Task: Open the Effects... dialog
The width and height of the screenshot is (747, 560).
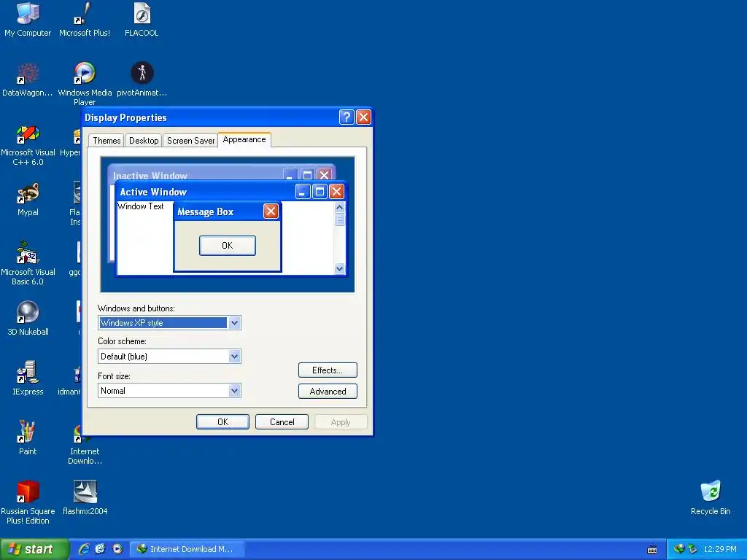Action: [x=328, y=370]
